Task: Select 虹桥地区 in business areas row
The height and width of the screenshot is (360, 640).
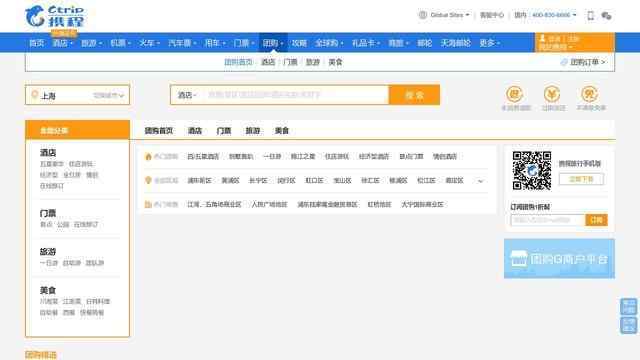Action: tap(380, 204)
